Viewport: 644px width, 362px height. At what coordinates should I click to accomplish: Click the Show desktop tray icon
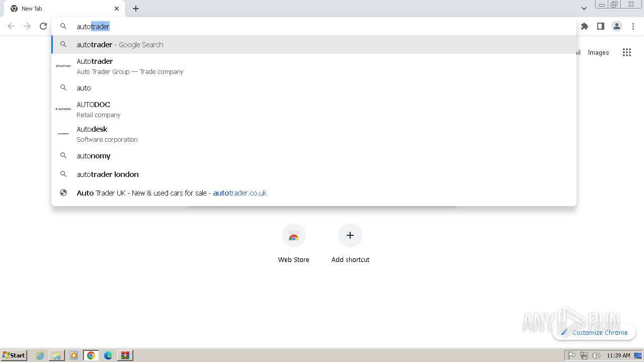point(638,355)
